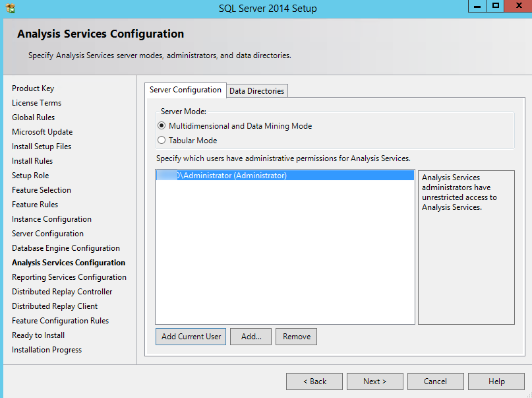Click the Feature Selection step
The height and width of the screenshot is (398, 532).
pyautogui.click(x=42, y=190)
